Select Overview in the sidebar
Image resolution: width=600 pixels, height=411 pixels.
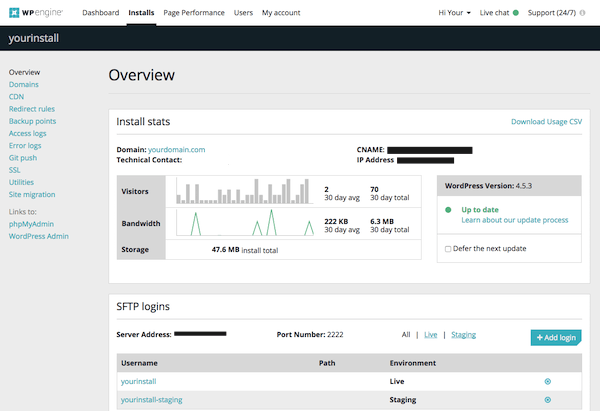[x=24, y=72]
